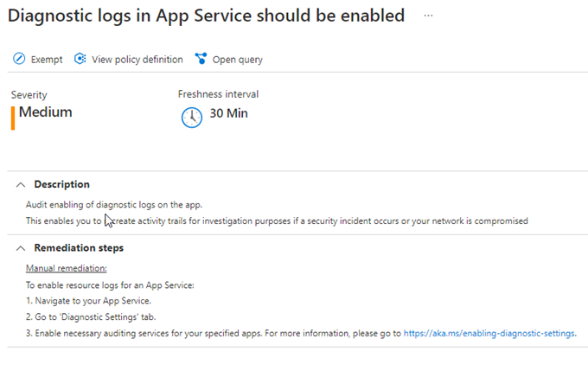Viewport: 588px width, 371px height.
Task: Click the Freshness interval label
Action: click(x=218, y=94)
